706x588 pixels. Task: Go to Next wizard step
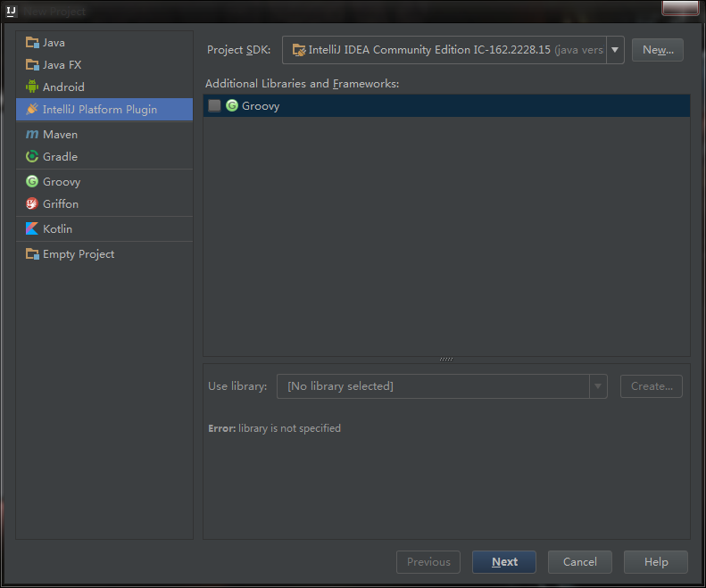click(x=504, y=562)
